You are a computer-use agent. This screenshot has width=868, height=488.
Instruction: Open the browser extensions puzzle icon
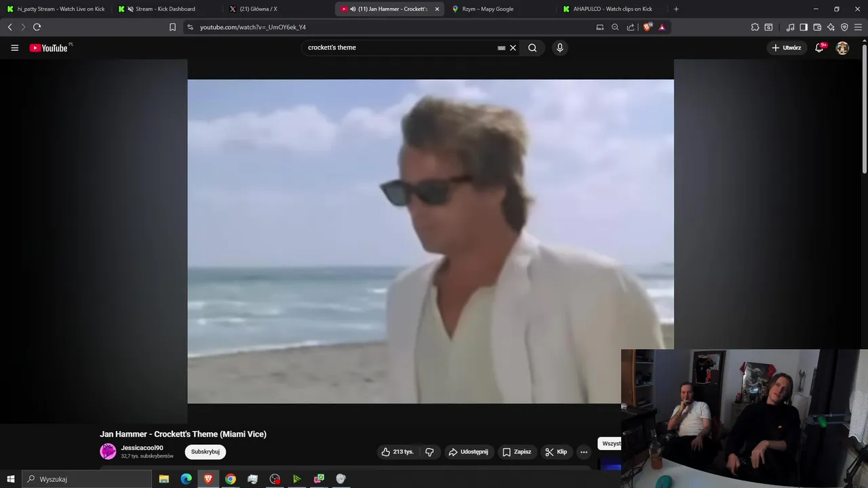click(755, 27)
